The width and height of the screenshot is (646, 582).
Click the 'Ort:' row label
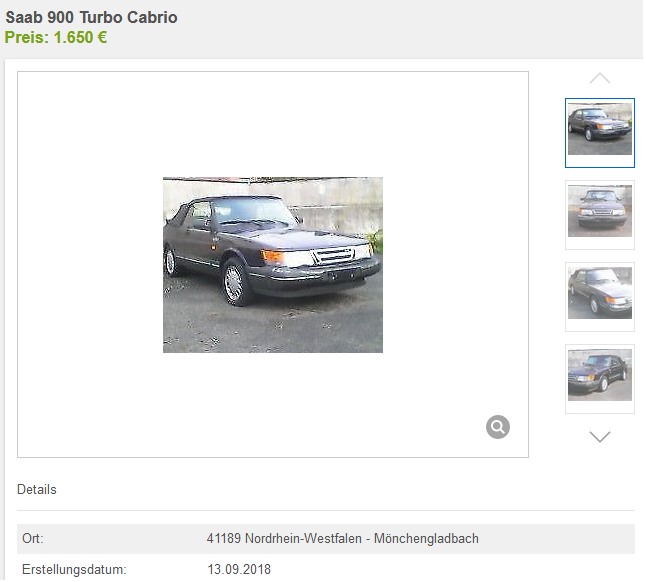33,538
